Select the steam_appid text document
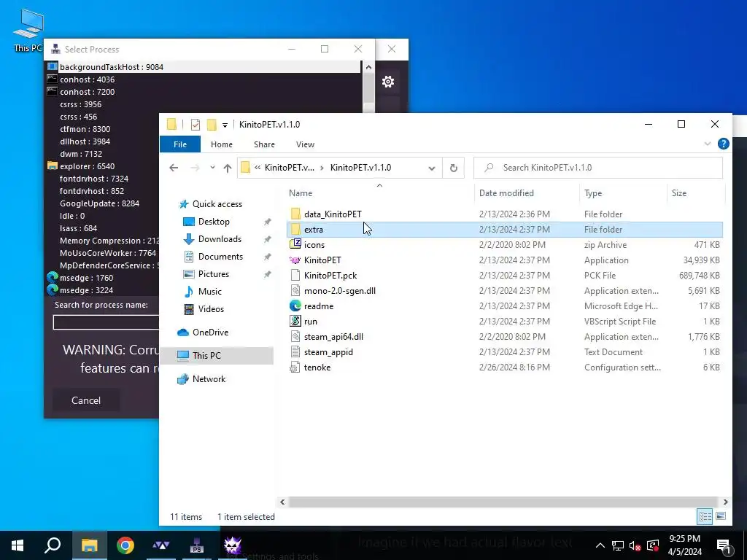The image size is (747, 560). (328, 351)
